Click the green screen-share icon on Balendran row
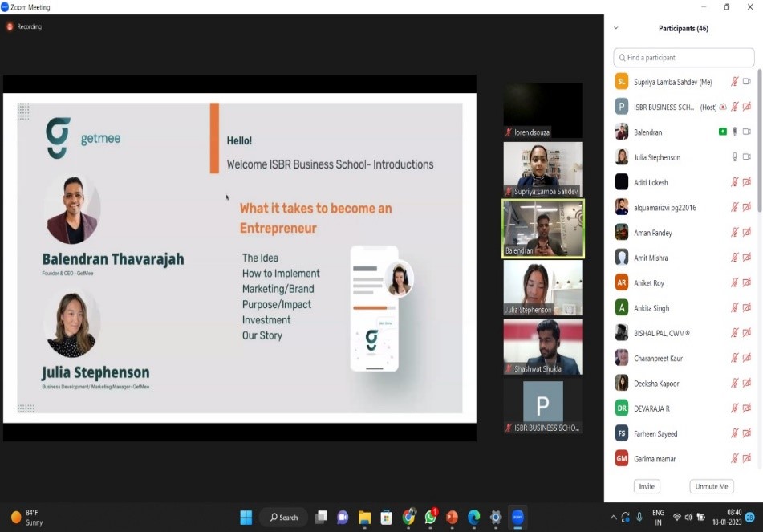Image resolution: width=763 pixels, height=532 pixels. (x=723, y=132)
